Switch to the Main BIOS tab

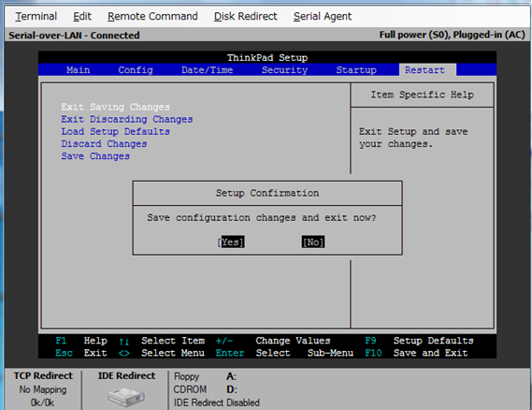pos(78,70)
